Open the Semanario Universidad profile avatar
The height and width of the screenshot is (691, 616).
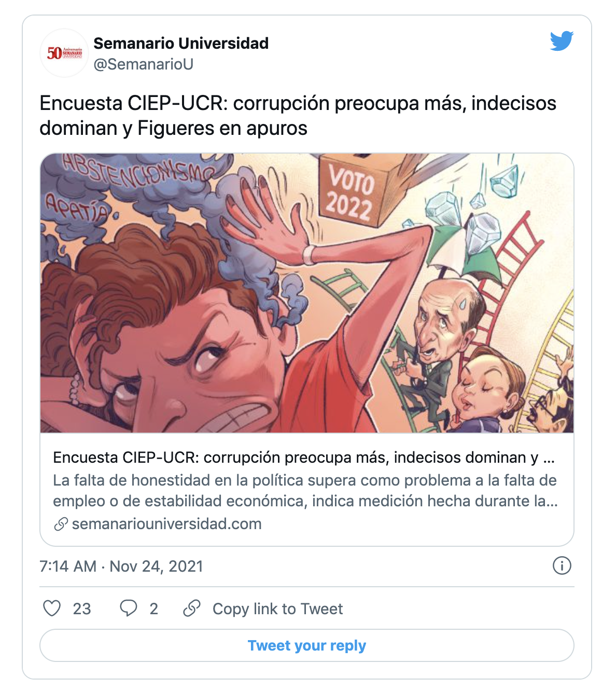point(64,53)
